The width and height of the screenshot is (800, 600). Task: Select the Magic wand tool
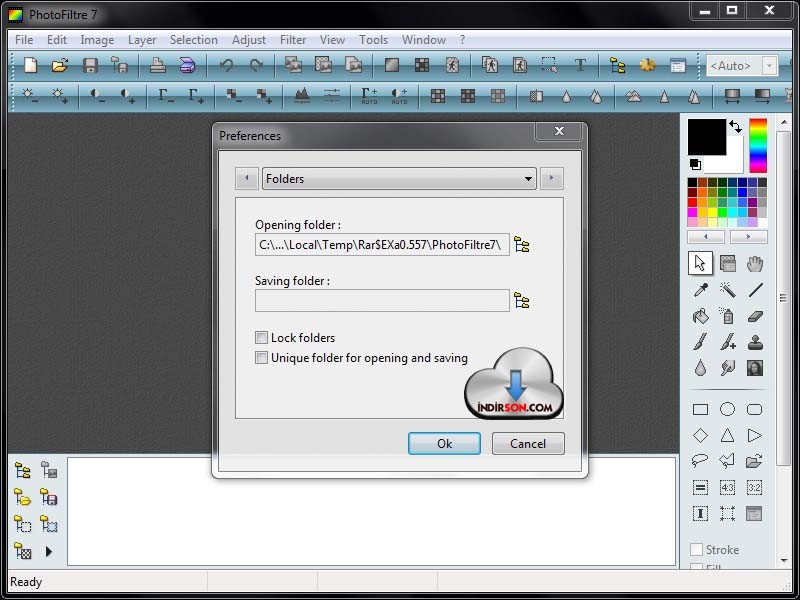[728, 290]
